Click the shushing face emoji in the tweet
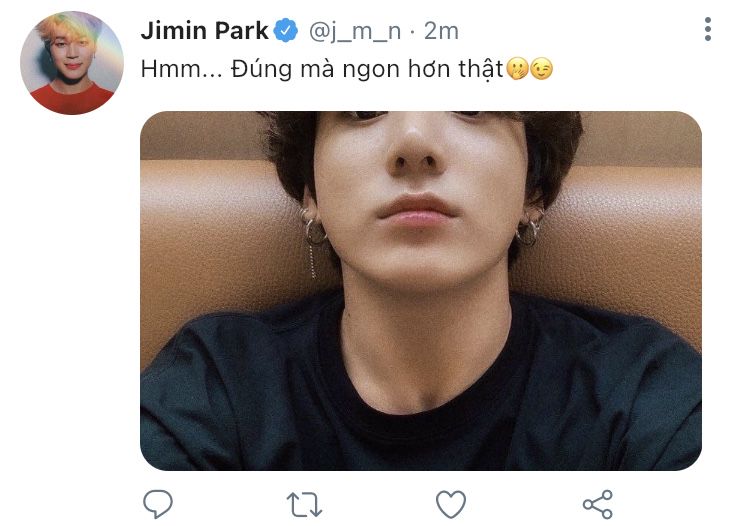This screenshot has height=526, width=750. click(x=520, y=71)
